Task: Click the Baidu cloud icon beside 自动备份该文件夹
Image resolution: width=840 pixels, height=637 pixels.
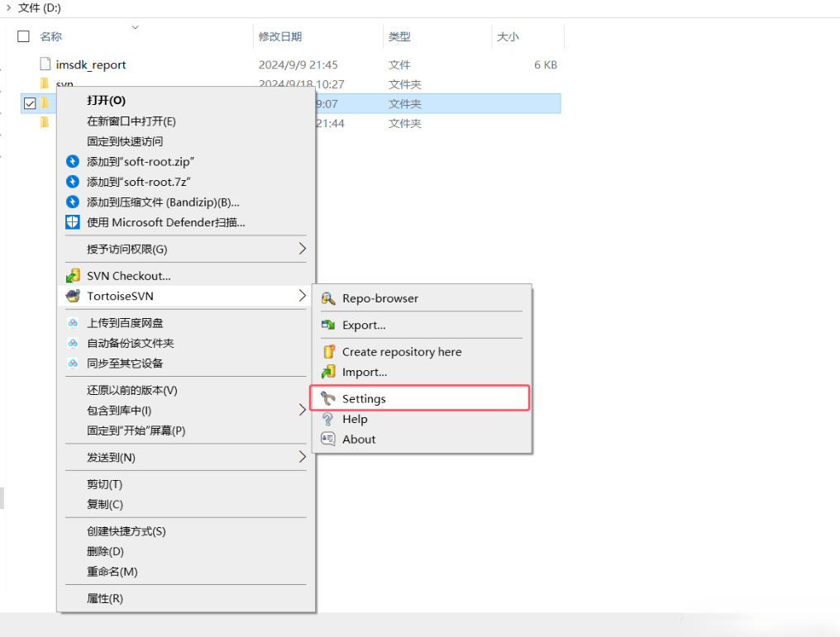Action: 72,343
